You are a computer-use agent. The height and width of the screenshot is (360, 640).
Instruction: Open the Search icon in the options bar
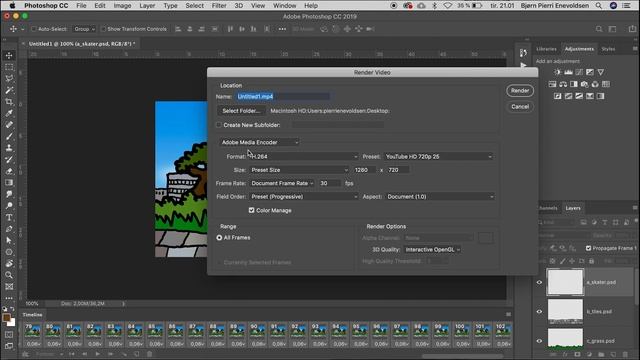tap(599, 29)
